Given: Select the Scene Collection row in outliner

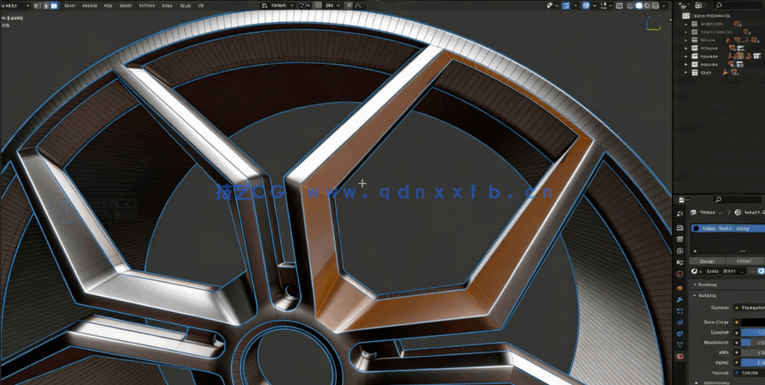Looking at the screenshot, I should tap(720, 16).
